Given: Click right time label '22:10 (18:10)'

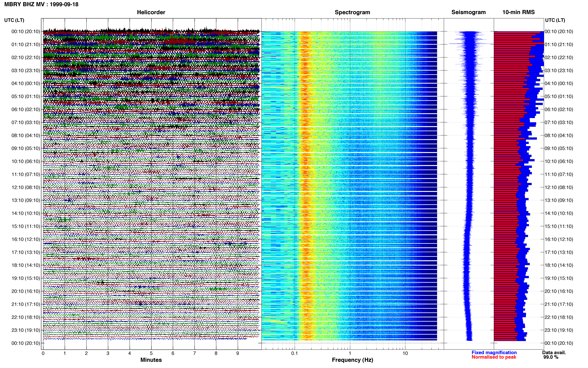Looking at the screenshot, I should pos(559,317).
